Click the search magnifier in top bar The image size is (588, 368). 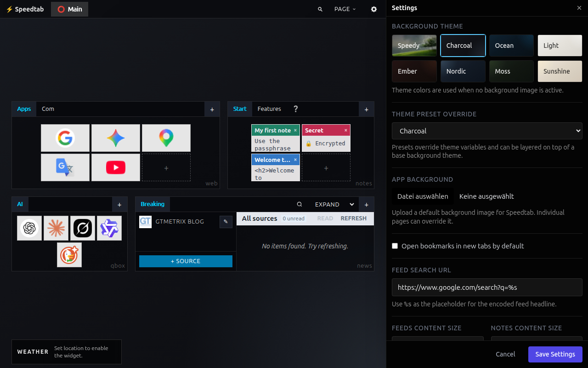tap(320, 9)
